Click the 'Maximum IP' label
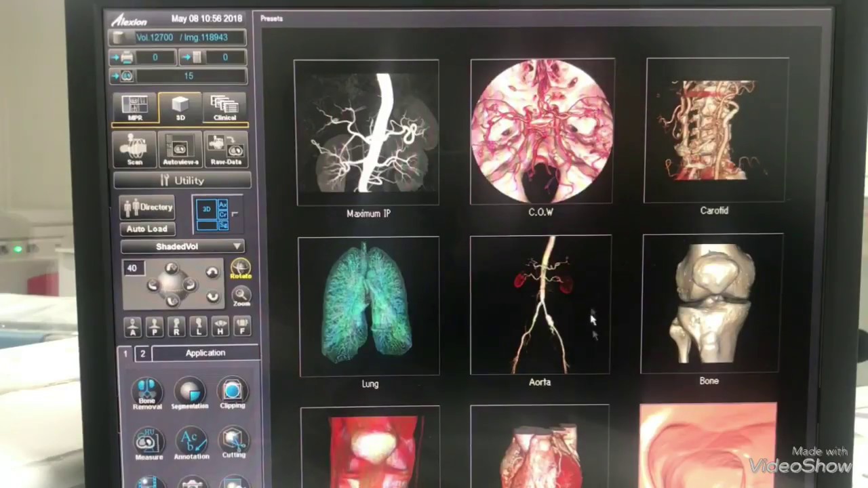868x488 pixels. pyautogui.click(x=368, y=213)
